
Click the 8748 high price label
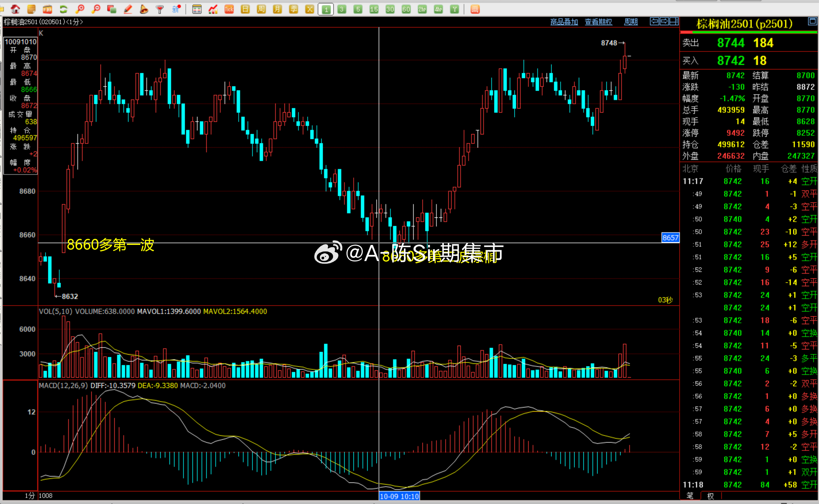(609, 43)
